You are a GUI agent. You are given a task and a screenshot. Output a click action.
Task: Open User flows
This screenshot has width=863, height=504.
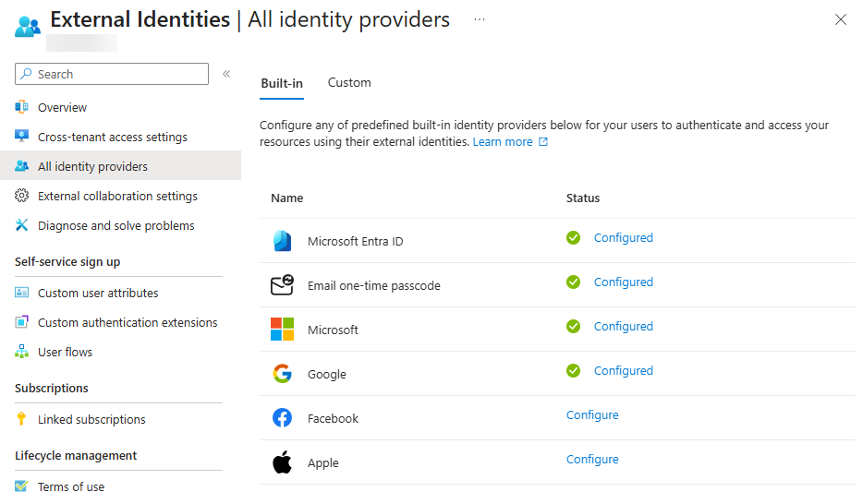(65, 352)
